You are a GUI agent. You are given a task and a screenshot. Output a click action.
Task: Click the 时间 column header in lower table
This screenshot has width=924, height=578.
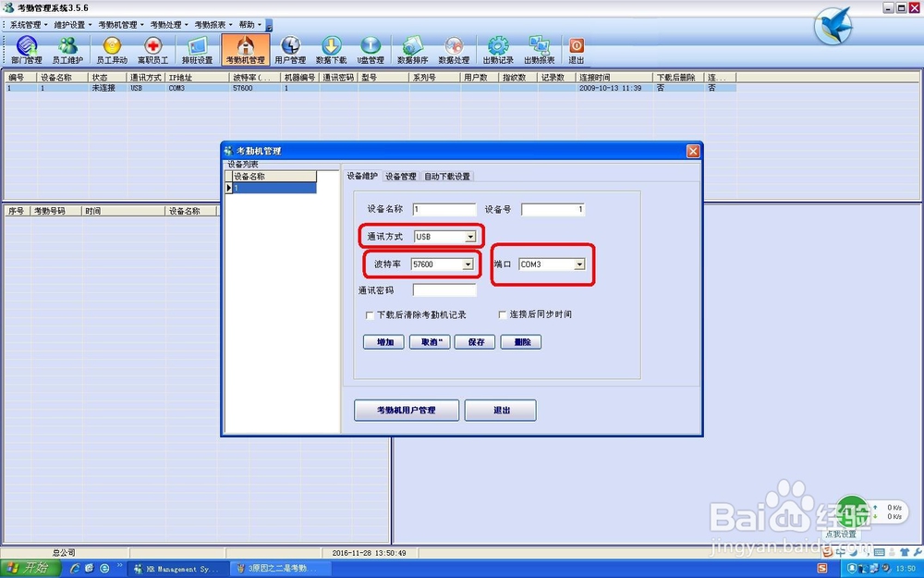click(124, 211)
